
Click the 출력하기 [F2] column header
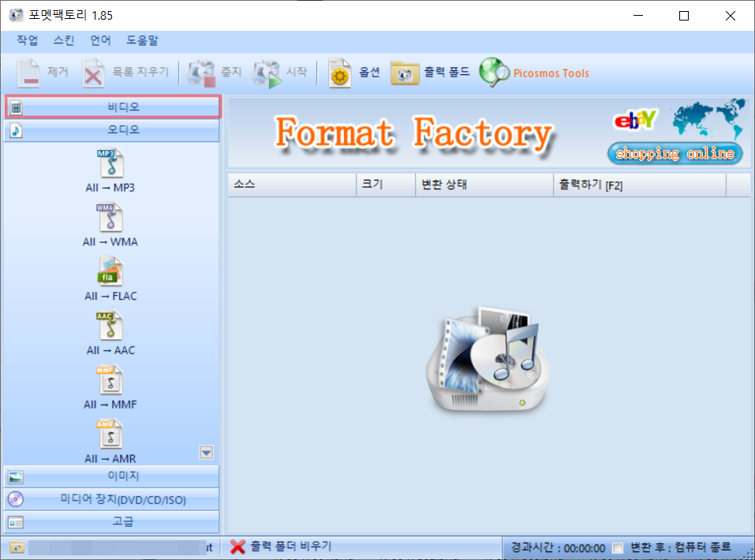click(x=640, y=185)
